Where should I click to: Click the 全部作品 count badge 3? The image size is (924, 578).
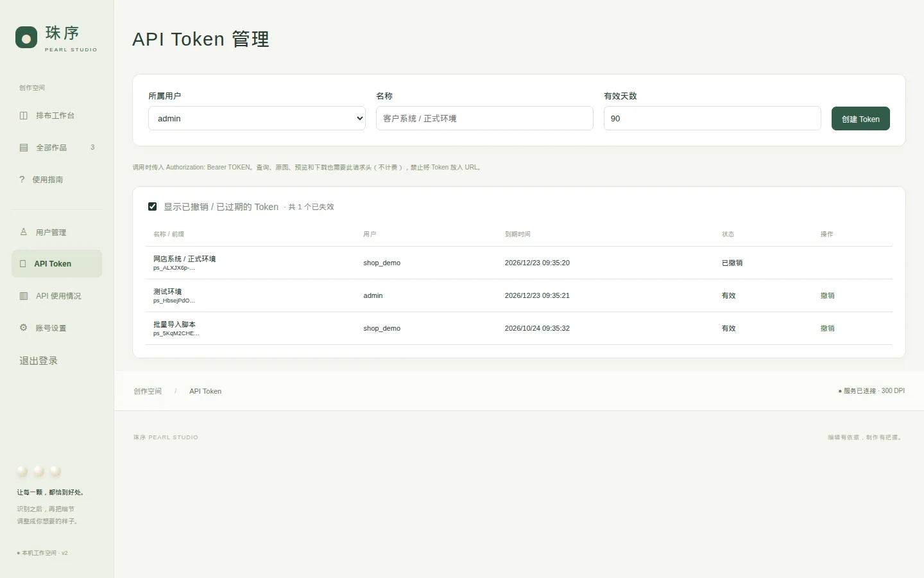click(x=92, y=148)
